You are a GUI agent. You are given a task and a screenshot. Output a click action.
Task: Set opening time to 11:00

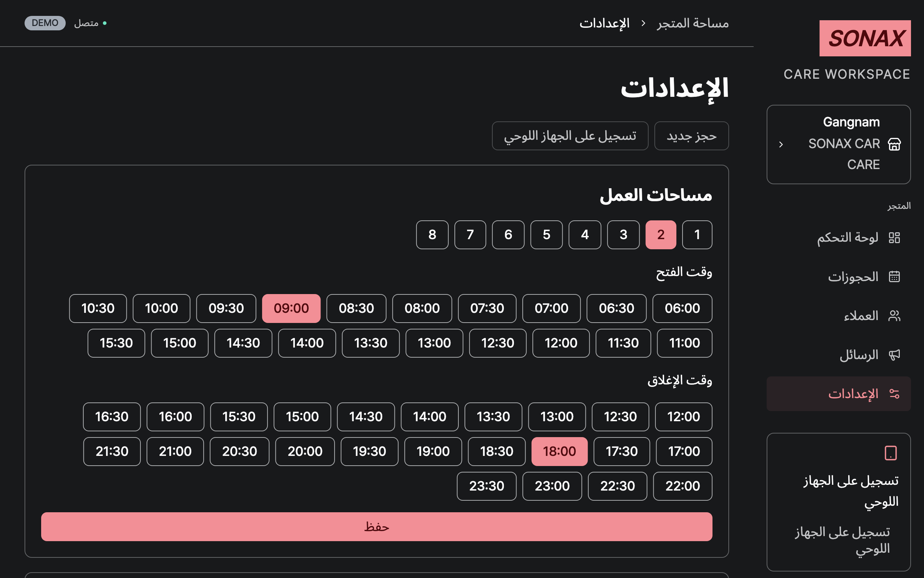click(x=684, y=343)
